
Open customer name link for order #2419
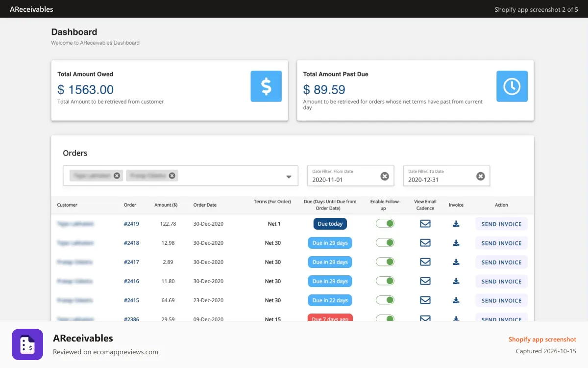75,224
